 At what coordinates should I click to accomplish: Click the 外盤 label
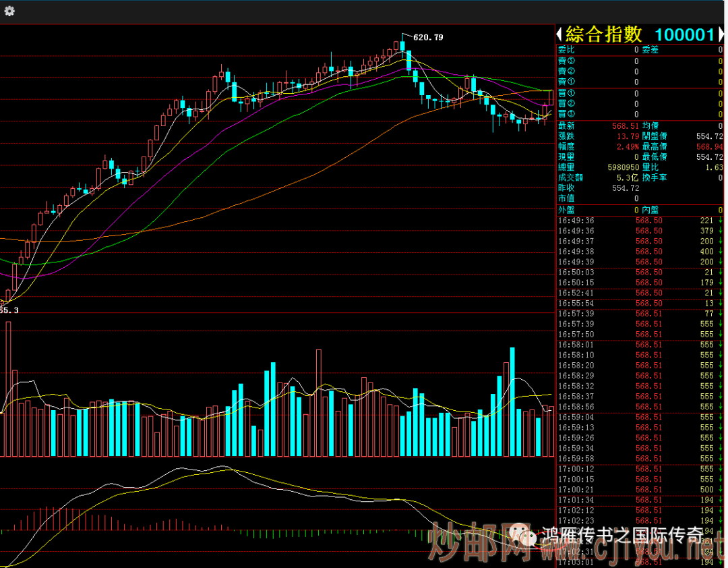coord(566,210)
